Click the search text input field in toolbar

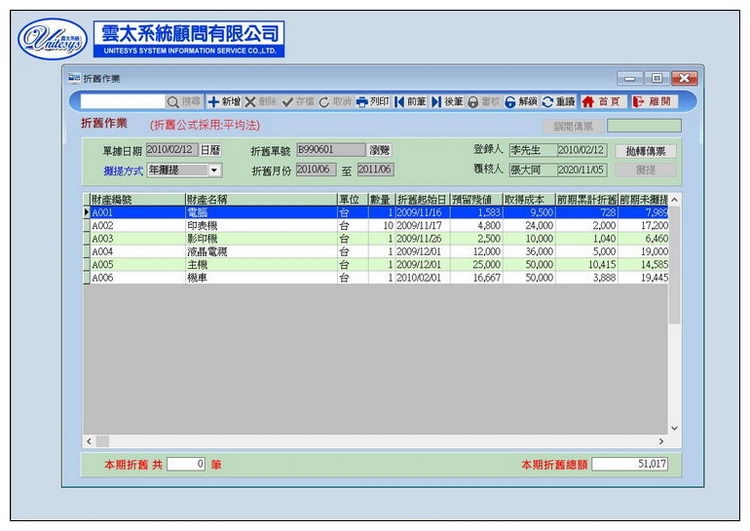click(122, 102)
